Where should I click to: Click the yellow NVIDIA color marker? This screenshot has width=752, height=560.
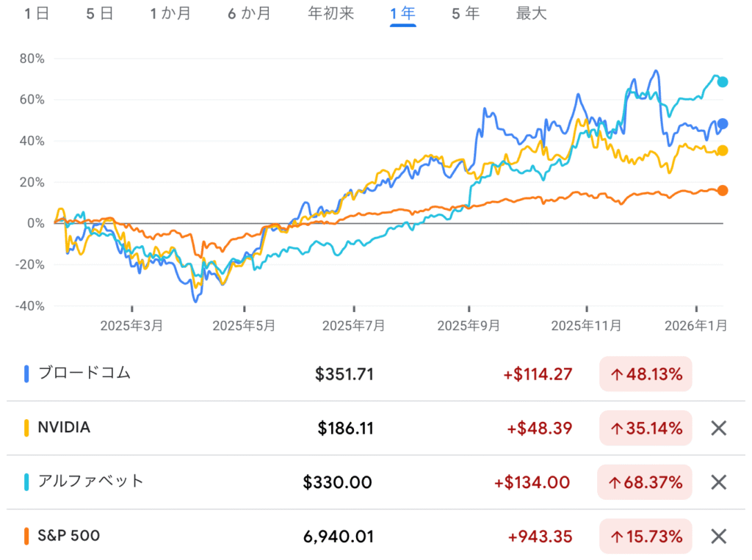point(27,428)
